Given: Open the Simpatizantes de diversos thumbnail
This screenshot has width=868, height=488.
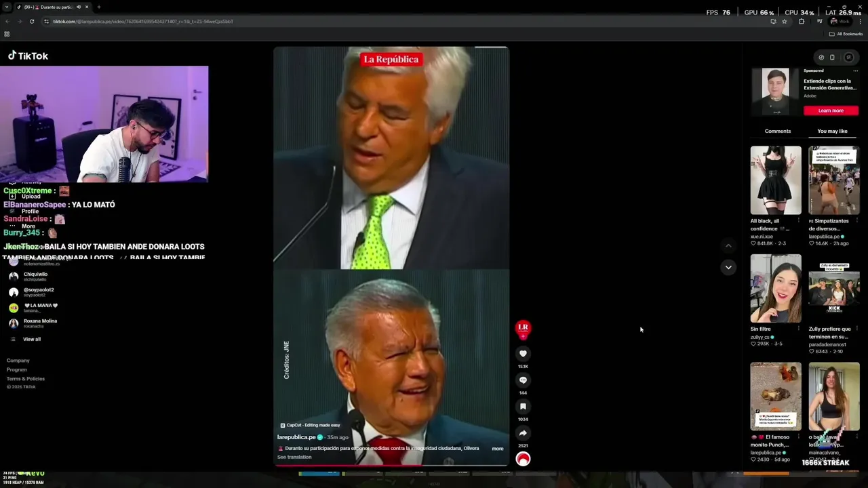Looking at the screenshot, I should [834, 180].
